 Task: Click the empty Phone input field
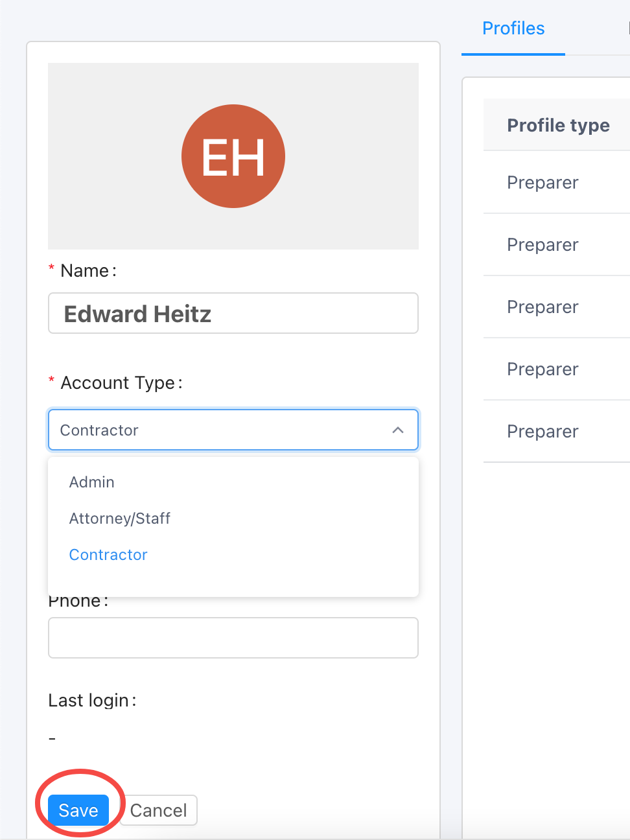point(233,638)
